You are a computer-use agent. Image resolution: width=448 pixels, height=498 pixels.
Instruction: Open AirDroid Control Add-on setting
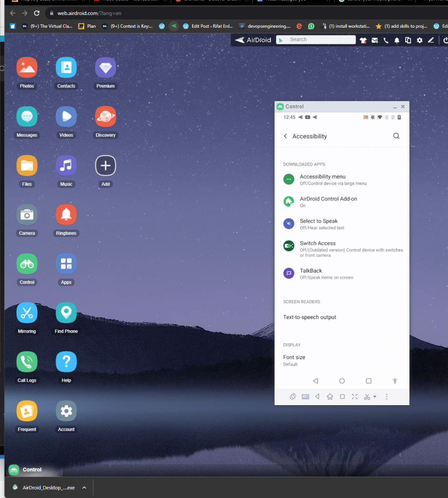click(x=342, y=202)
